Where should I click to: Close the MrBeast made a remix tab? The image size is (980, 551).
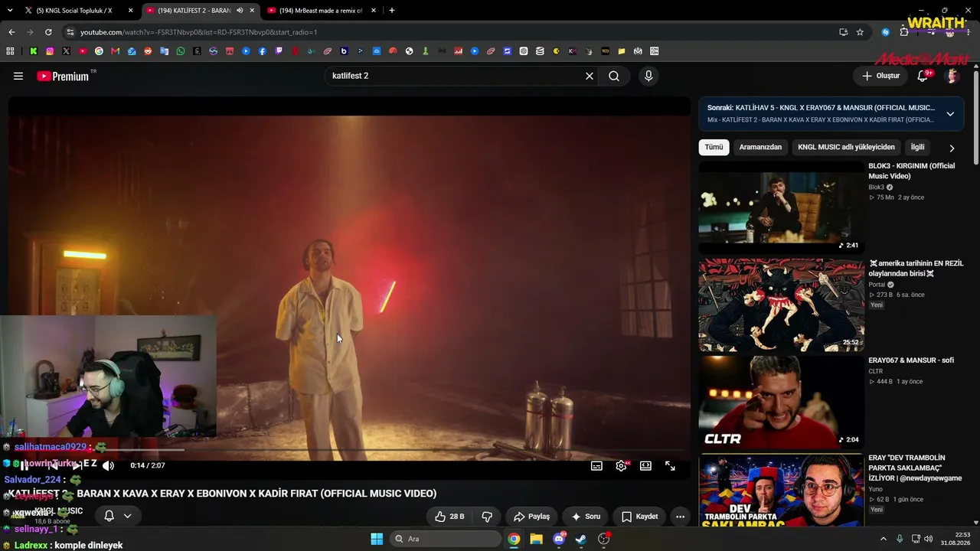tap(373, 11)
